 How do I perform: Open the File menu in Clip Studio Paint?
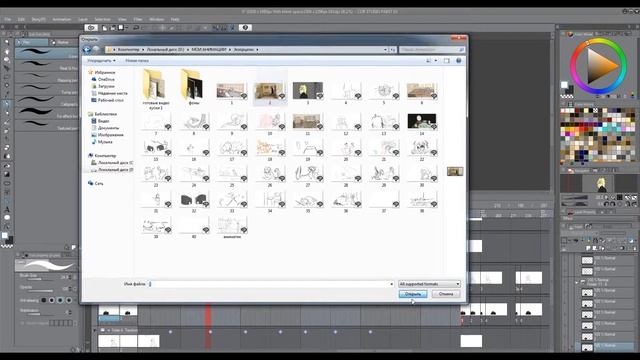coord(8,19)
